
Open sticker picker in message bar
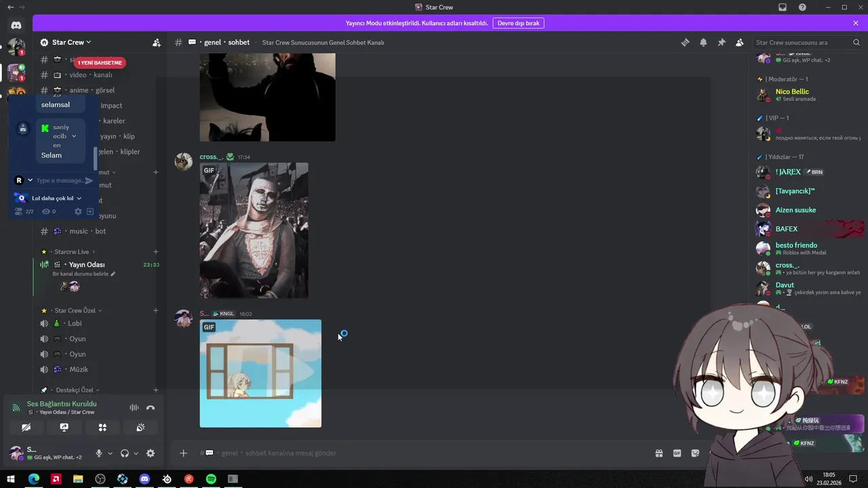point(695,453)
